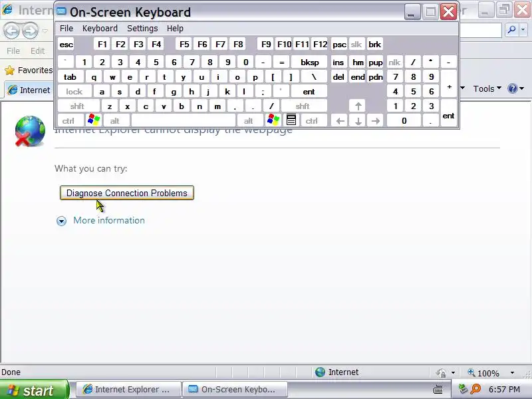Click the tab key on keyboard
The image size is (532, 399).
[x=70, y=77]
